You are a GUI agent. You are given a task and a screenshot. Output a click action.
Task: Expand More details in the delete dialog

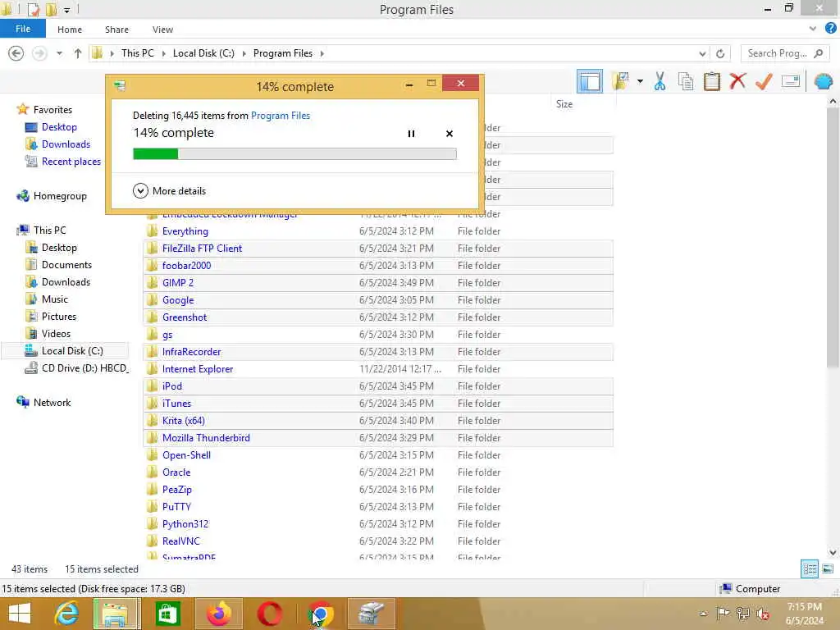coord(169,190)
